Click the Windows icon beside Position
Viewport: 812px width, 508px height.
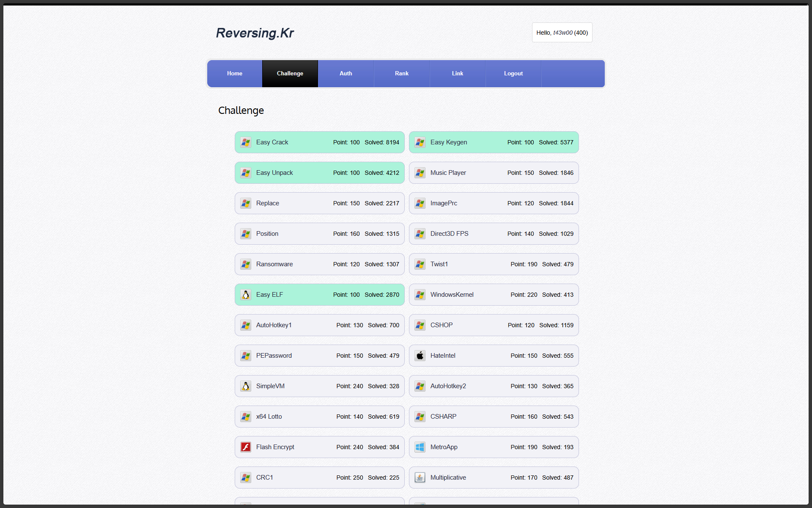pyautogui.click(x=246, y=234)
